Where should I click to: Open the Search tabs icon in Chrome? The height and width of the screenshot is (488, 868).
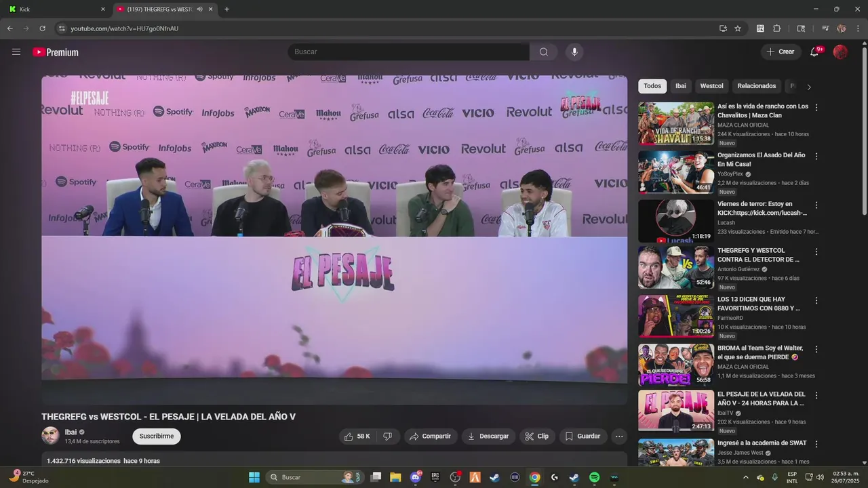tap(801, 28)
